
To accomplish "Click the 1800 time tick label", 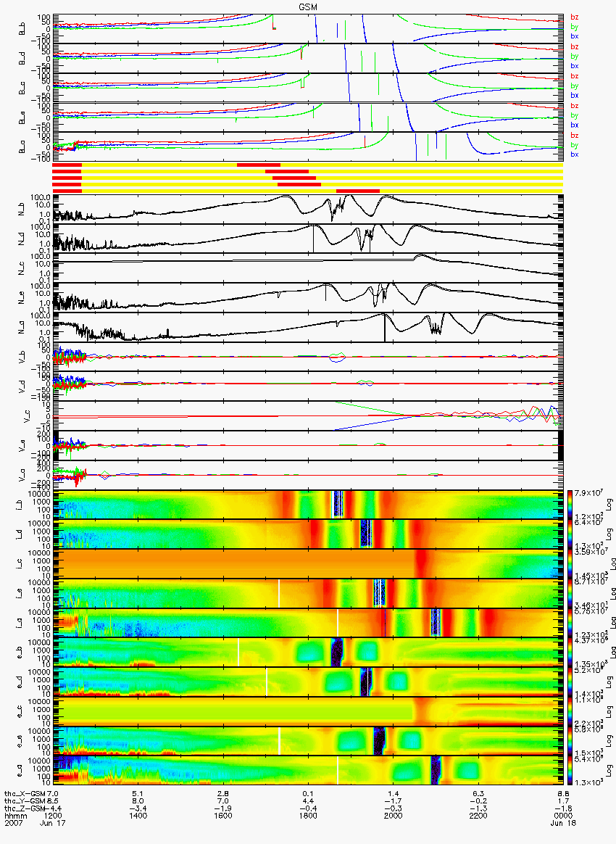I will (x=308, y=816).
